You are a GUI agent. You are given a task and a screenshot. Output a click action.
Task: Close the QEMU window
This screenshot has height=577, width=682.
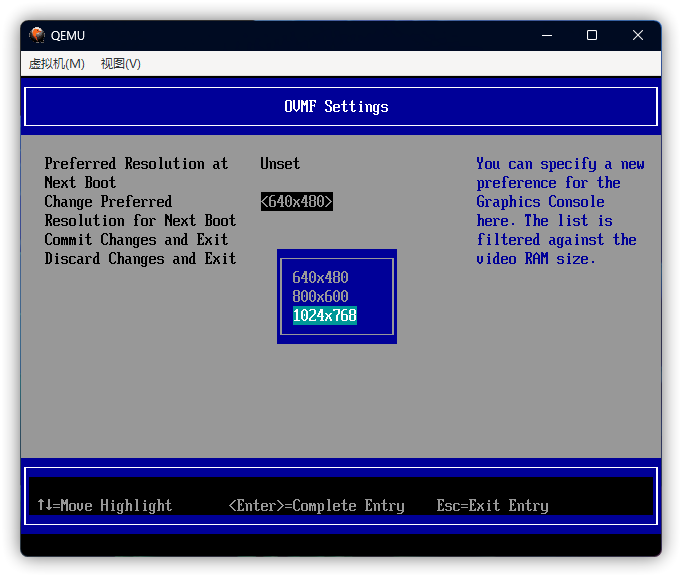[638, 35]
